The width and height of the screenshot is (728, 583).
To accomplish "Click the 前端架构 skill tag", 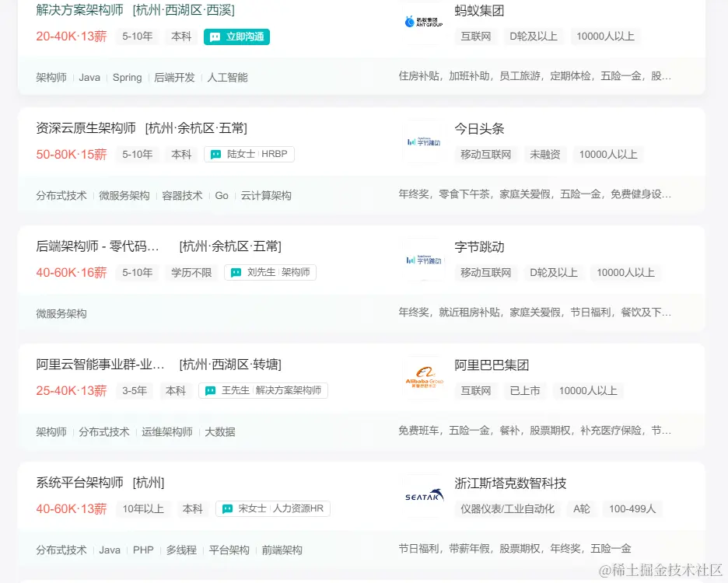I will [282, 550].
